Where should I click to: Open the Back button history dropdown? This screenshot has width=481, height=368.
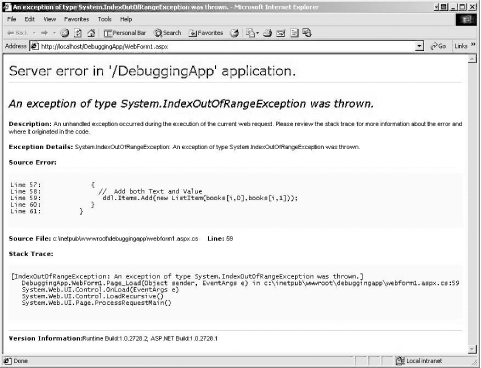point(34,33)
